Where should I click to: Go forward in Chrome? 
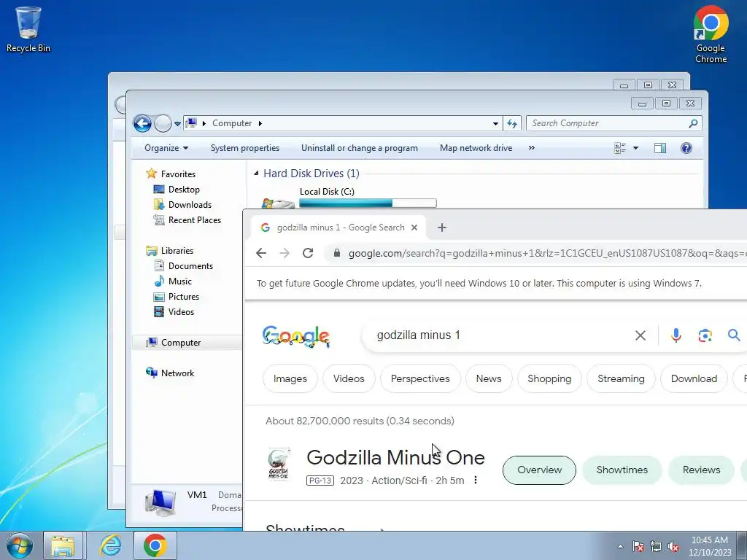[285, 253]
